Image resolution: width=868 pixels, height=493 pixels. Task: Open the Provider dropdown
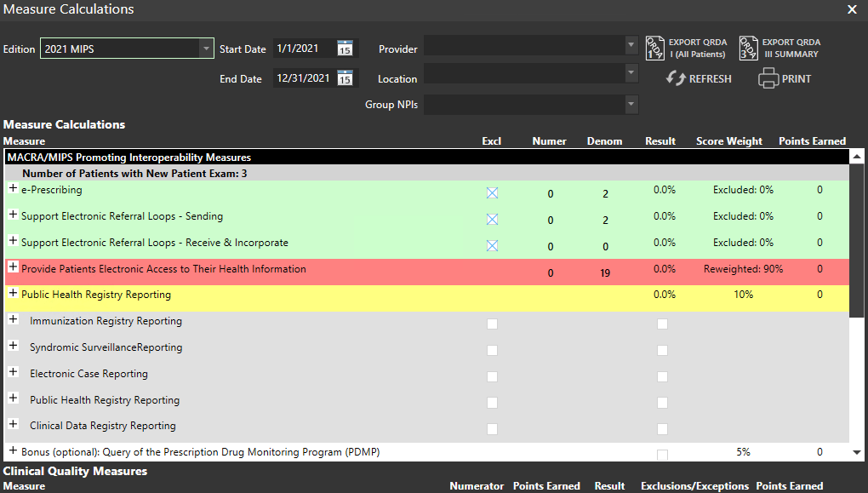pyautogui.click(x=631, y=45)
